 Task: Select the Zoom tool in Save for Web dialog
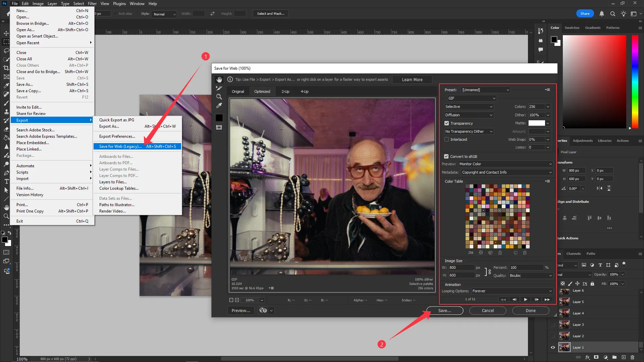(x=219, y=97)
